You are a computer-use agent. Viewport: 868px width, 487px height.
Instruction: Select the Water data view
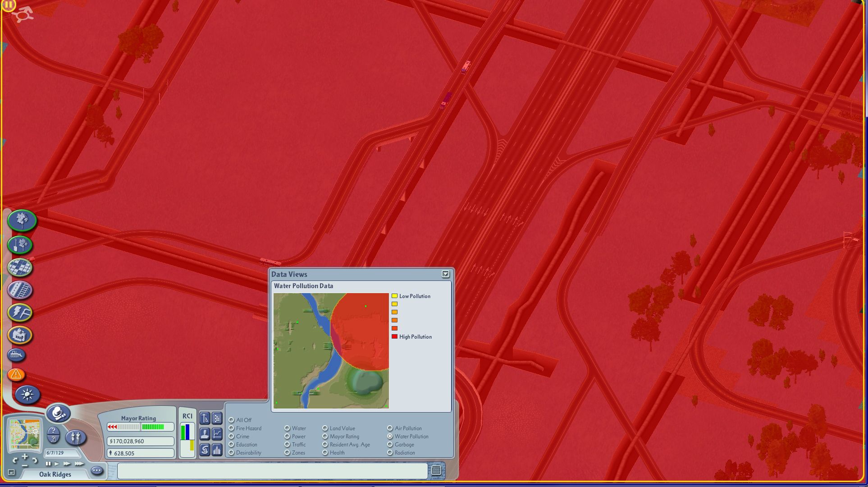pos(295,428)
